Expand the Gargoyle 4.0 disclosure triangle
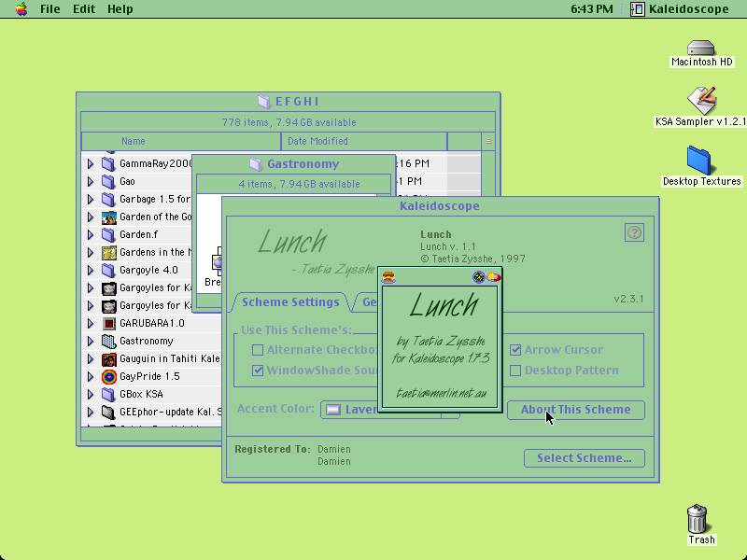Image resolution: width=747 pixels, height=560 pixels. click(91, 270)
